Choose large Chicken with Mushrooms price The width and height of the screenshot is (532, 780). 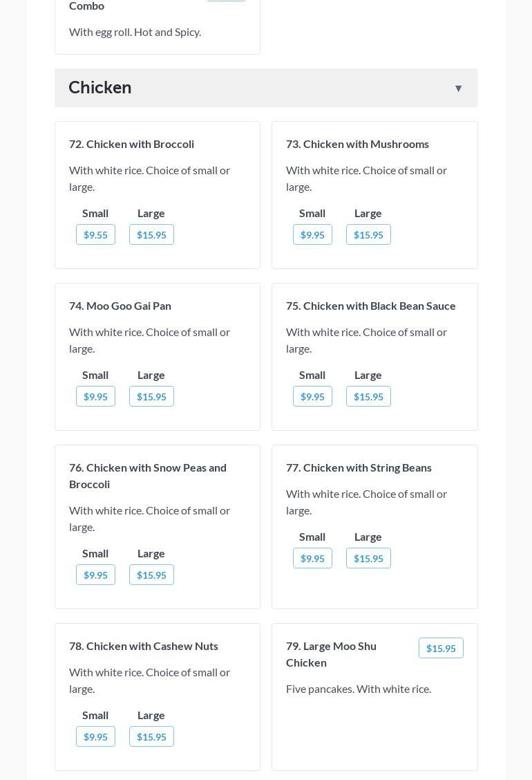click(368, 234)
